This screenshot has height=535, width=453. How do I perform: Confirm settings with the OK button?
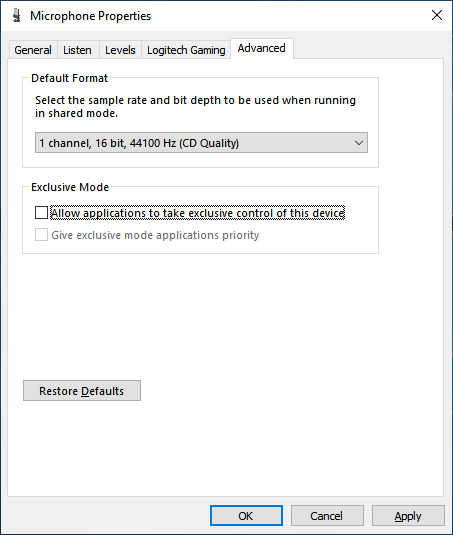point(246,516)
